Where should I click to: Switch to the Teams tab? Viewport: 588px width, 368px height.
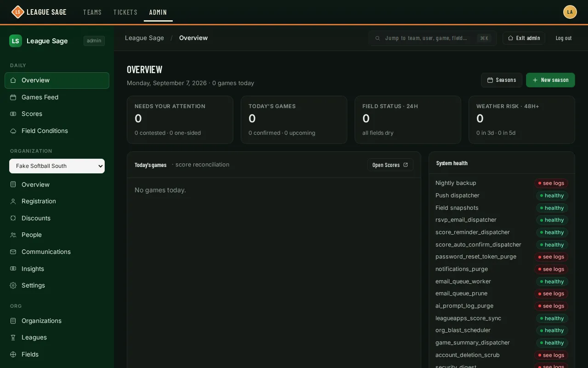coord(92,12)
